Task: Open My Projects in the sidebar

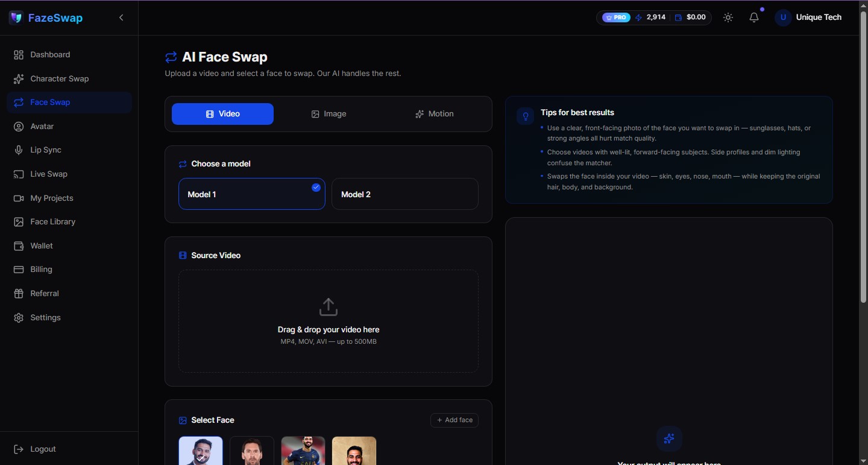Action: pos(69,198)
